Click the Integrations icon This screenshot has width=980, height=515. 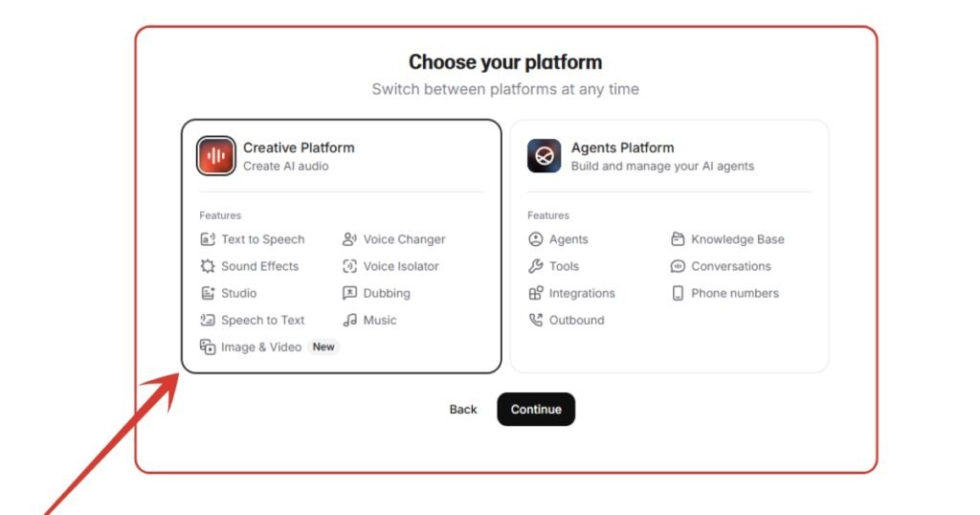click(x=536, y=293)
